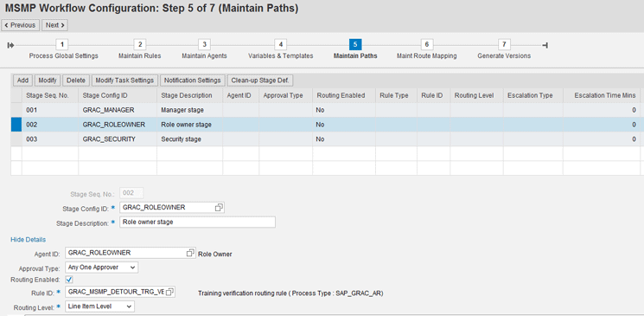Click the Modify Task Settings button
The width and height of the screenshot is (644, 316).
tap(124, 81)
